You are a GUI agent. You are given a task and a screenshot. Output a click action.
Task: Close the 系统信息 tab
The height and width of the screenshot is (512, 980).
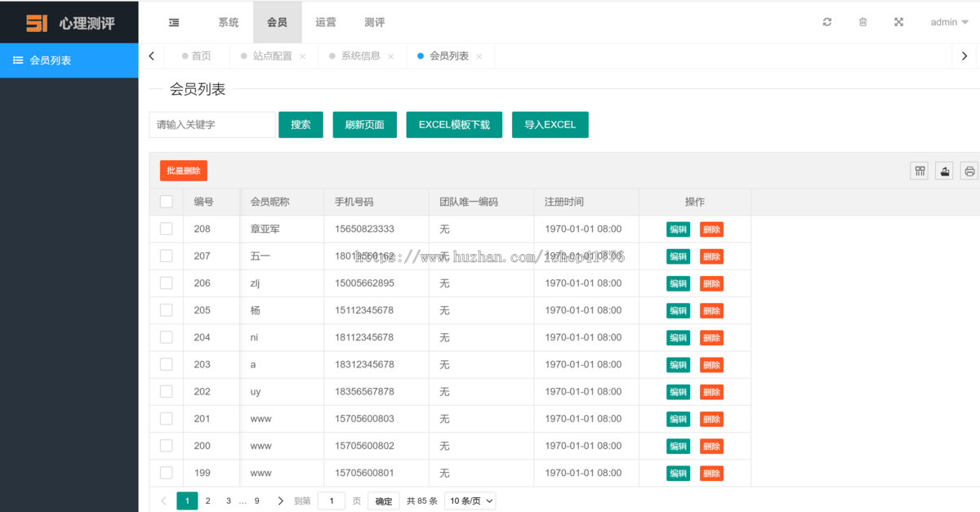[x=391, y=56]
